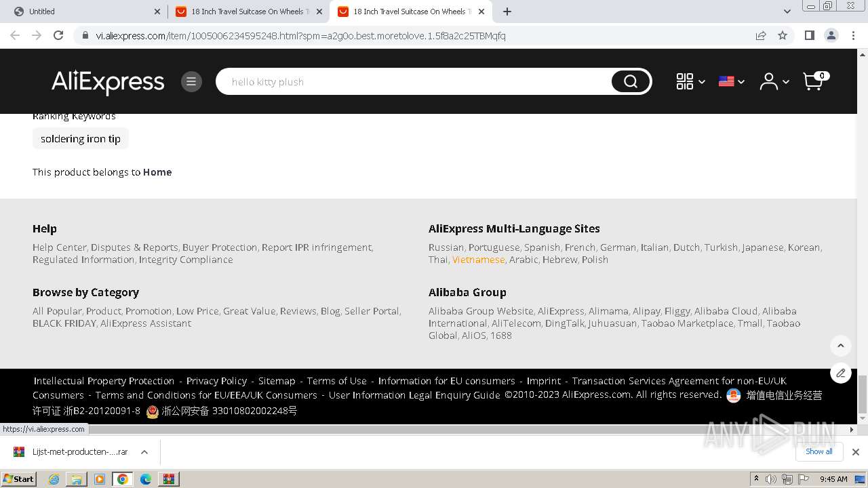
Task: Close the active 18 Inch Travel Suitcase tab
Action: (481, 12)
